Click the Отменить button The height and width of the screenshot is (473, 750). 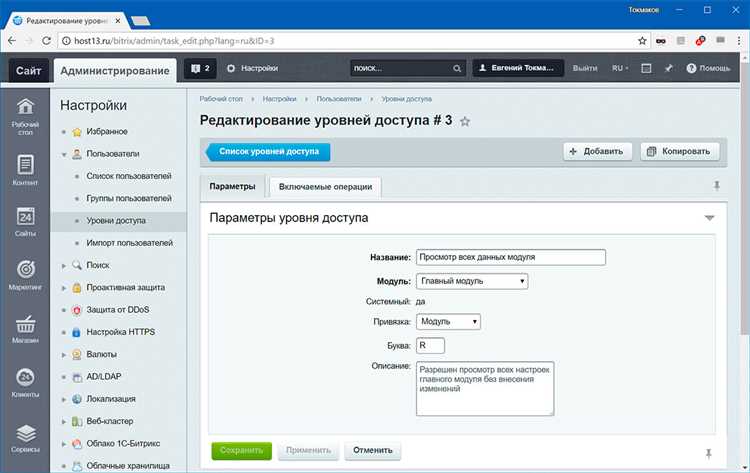(373, 451)
